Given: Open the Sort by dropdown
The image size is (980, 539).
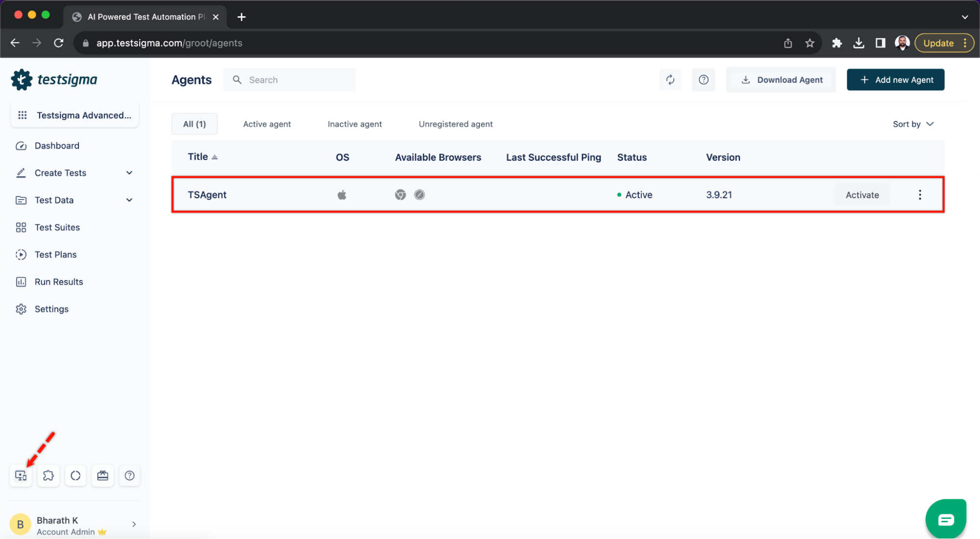Looking at the screenshot, I should [913, 124].
